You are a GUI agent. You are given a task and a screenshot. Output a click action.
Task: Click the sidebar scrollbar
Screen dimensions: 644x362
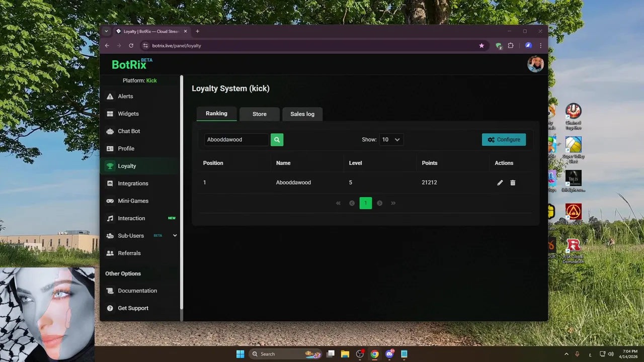(182, 191)
